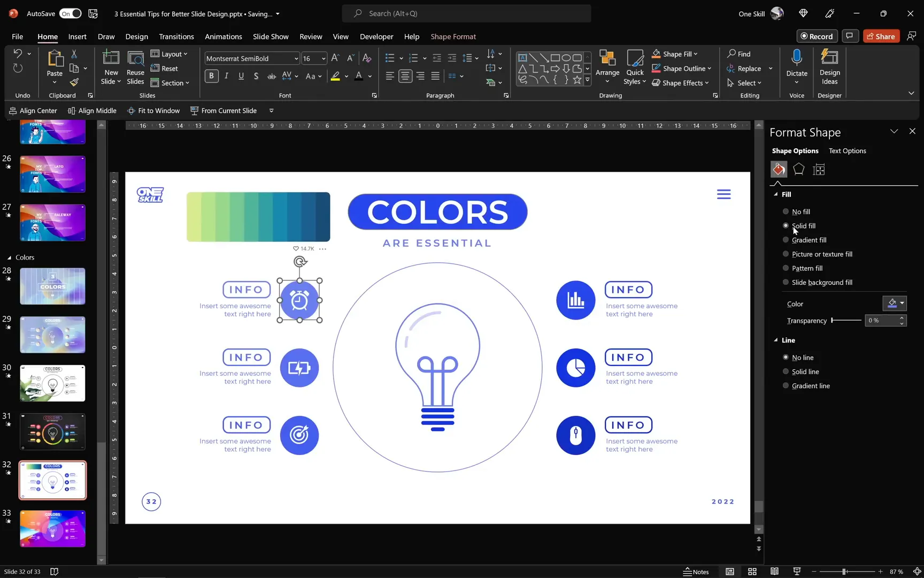Image resolution: width=924 pixels, height=578 pixels.
Task: Switch to the Animations tab
Action: coord(223,36)
